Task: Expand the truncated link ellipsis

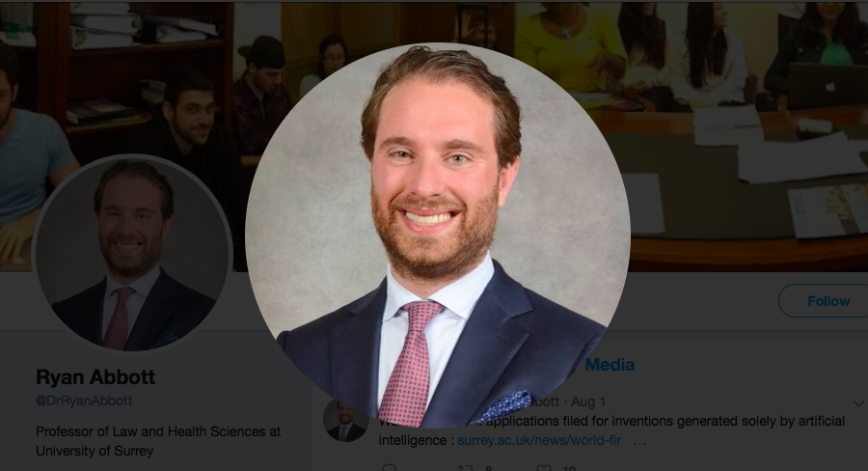Action: click(x=639, y=441)
